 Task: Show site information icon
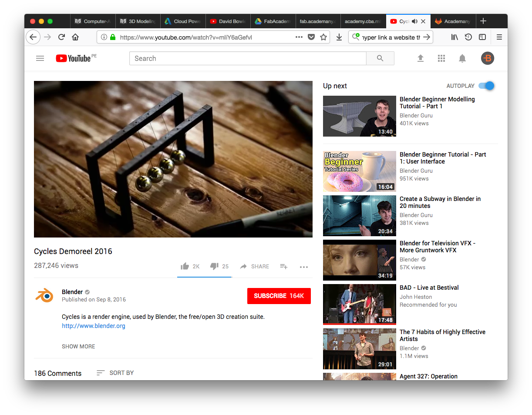tap(104, 37)
